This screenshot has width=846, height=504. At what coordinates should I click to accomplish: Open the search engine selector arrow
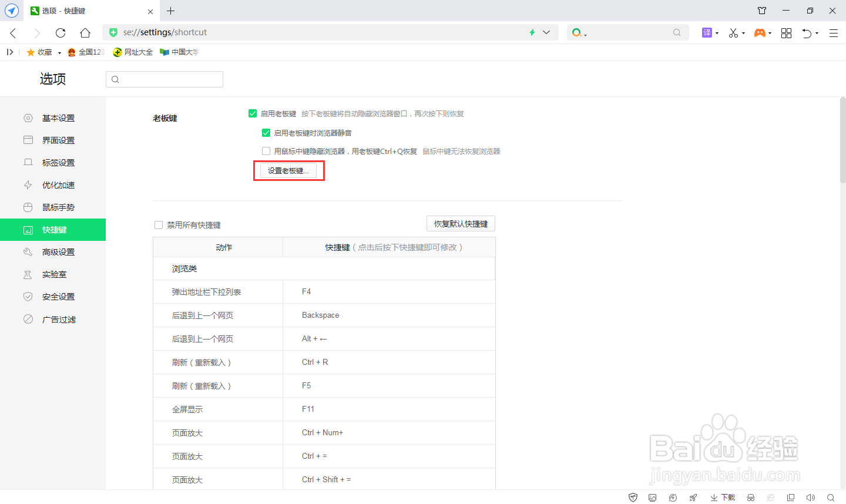(585, 35)
